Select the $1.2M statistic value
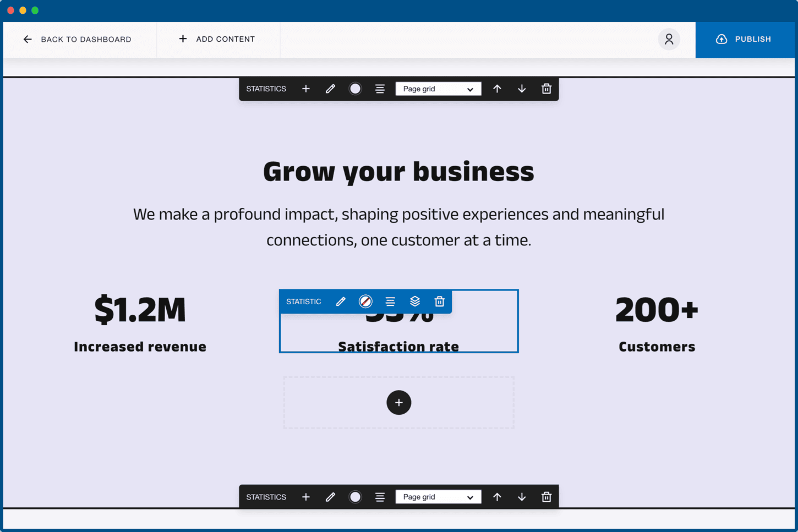 click(x=140, y=309)
